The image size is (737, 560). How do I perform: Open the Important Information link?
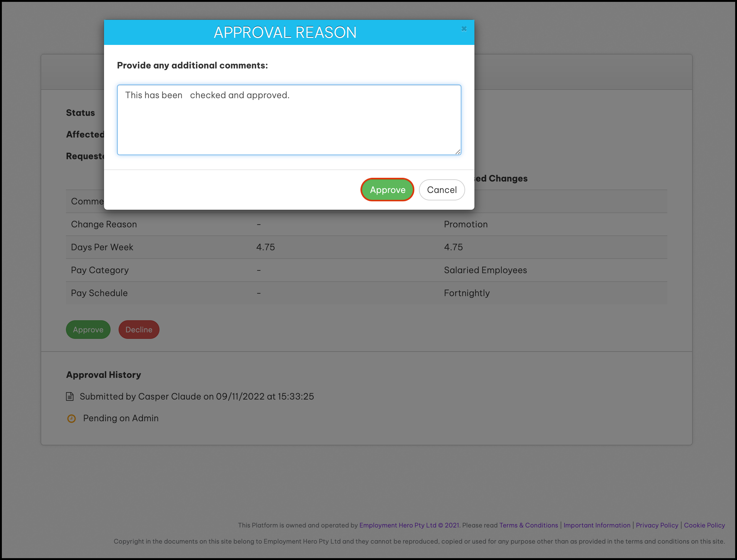coord(597,525)
